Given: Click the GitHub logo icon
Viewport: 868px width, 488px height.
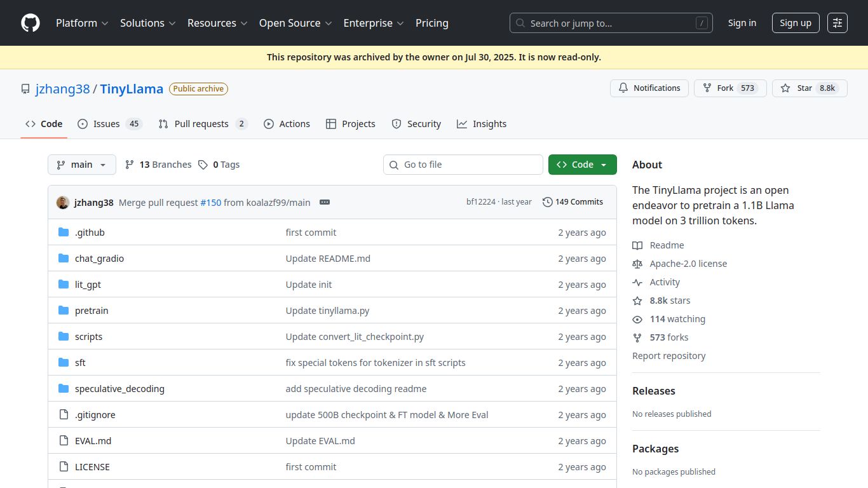Looking at the screenshot, I should point(31,23).
